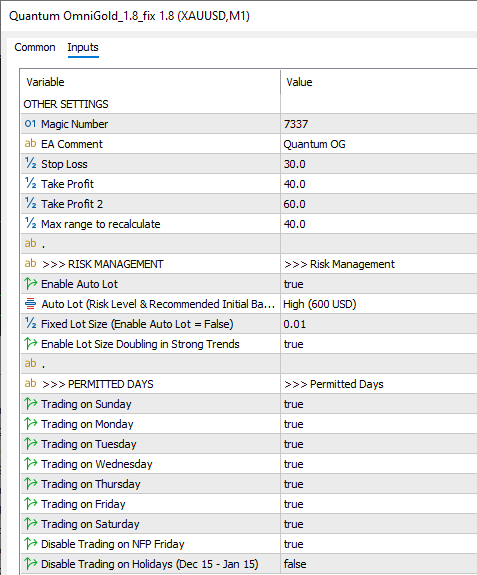Select the Stop Loss value 30.0
Viewport: 477px width, 575px height.
pyautogui.click(x=294, y=164)
